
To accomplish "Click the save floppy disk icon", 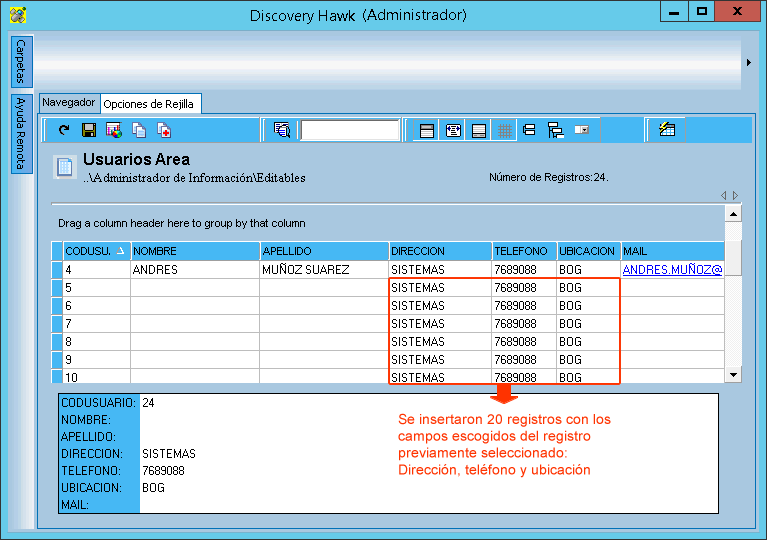I will point(89,130).
